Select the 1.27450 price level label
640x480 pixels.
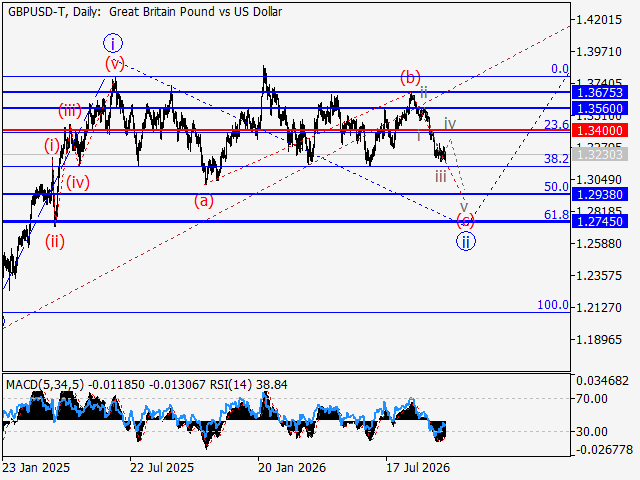tap(600, 222)
